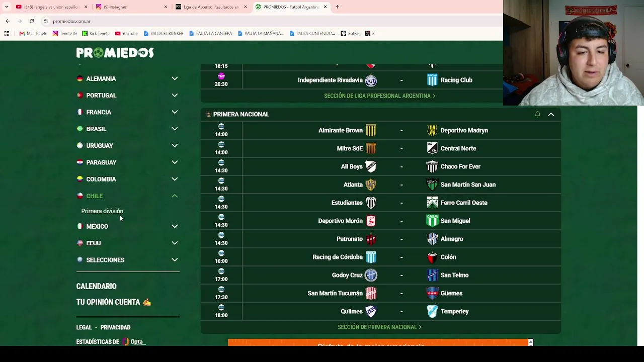Screen dimensions: 644x362
Task: Click the Godoy Cruz team crest
Action: 371,275
